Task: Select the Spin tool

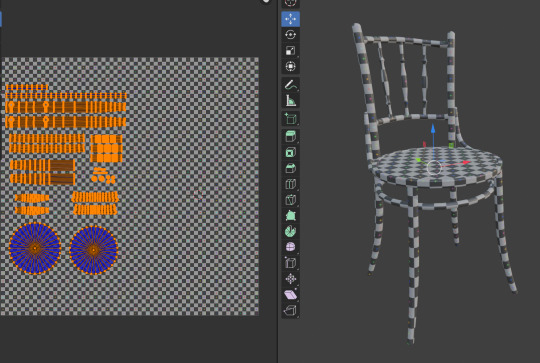Action: coord(290,231)
